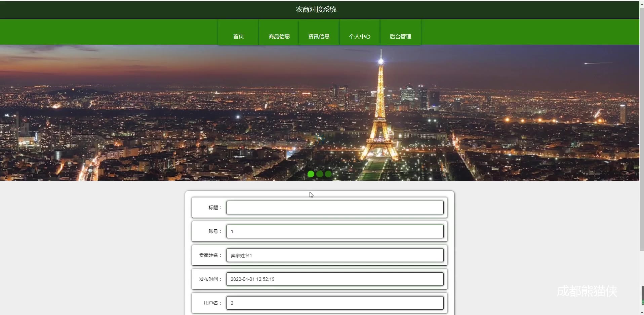Image resolution: width=644 pixels, height=315 pixels.
Task: Jump to the third carousel slide dot
Action: tap(328, 174)
